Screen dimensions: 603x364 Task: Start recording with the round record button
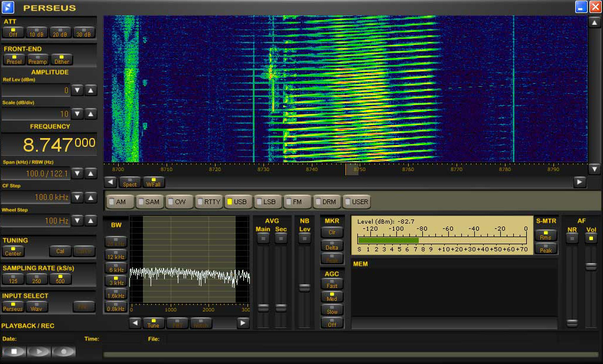[63, 352]
